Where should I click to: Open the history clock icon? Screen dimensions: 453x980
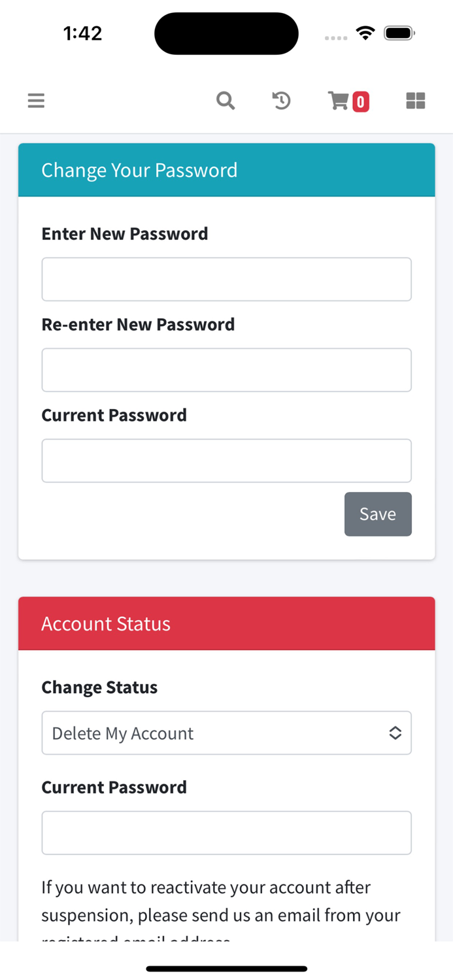(x=281, y=101)
